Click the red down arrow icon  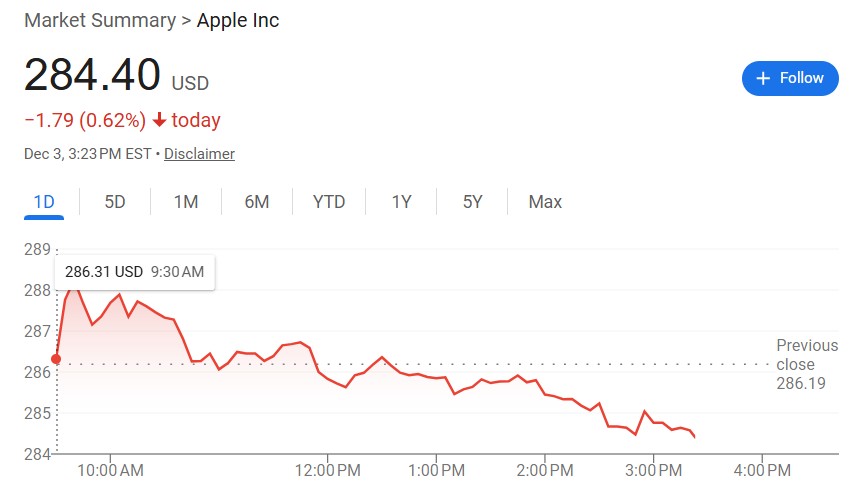(x=159, y=121)
